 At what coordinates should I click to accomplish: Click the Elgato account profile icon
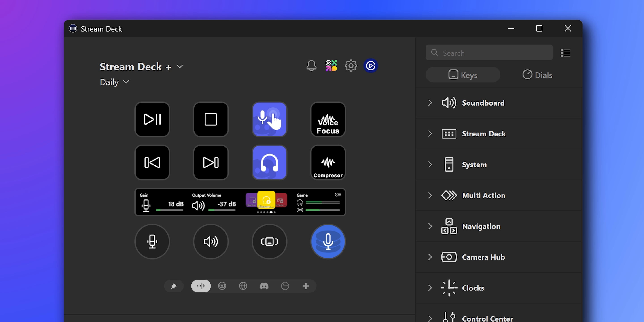pyautogui.click(x=371, y=66)
